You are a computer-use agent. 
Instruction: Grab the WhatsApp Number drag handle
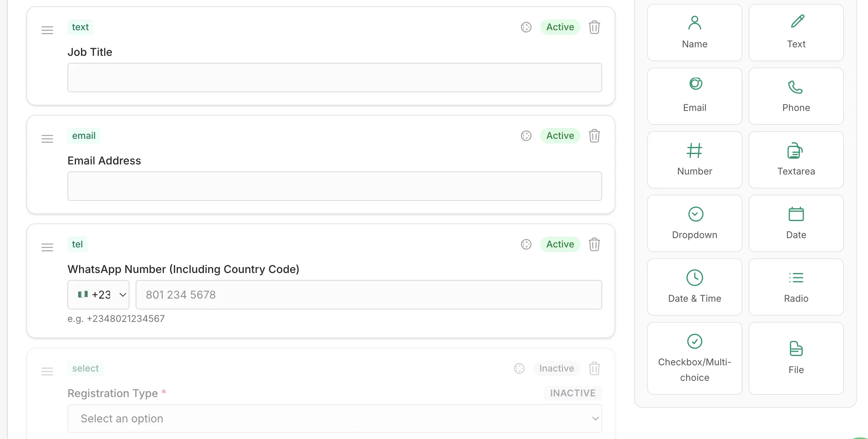pos(47,247)
